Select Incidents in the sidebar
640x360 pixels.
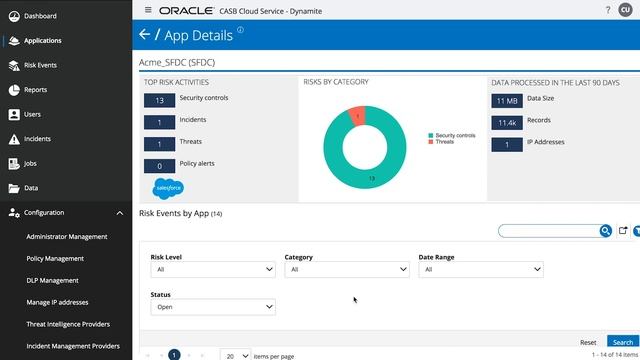[x=38, y=139]
